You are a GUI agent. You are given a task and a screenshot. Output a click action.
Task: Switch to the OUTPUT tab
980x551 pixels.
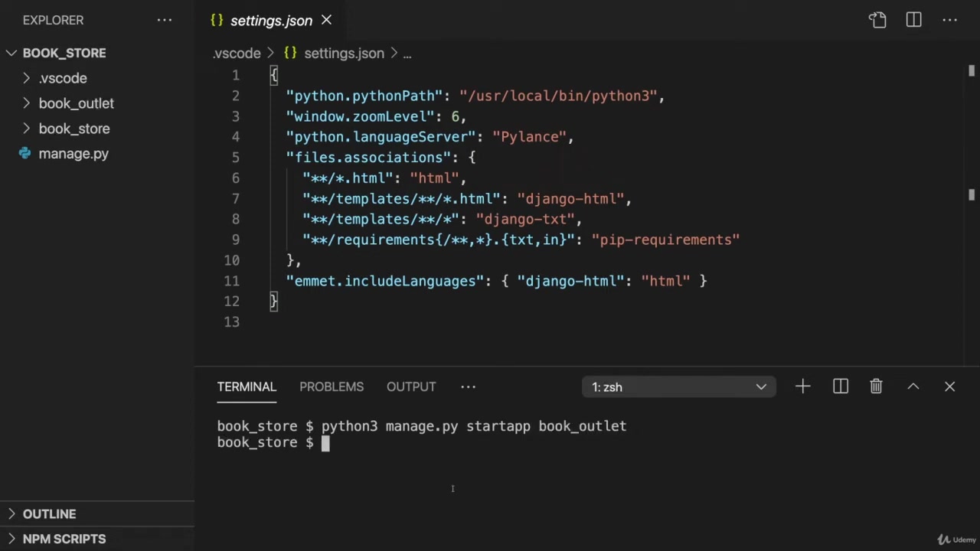(x=410, y=387)
